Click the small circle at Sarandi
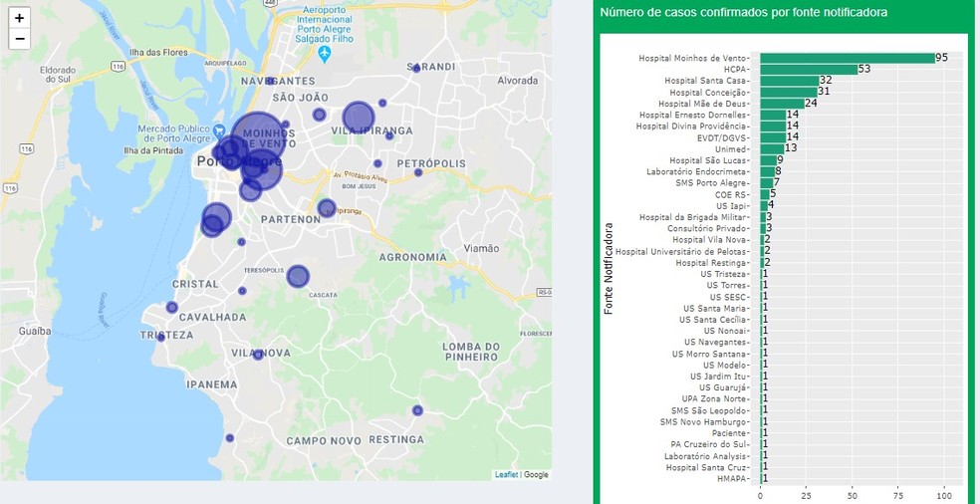This screenshot has width=980, height=504. tap(416, 68)
